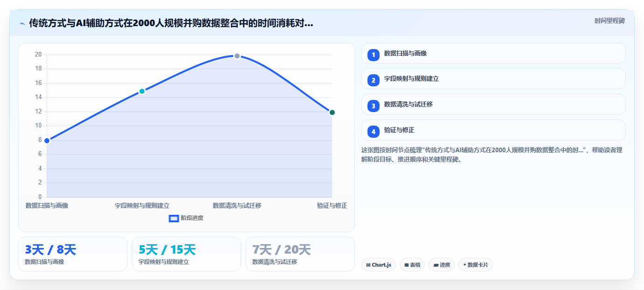Click the 表格 tag chip

pyautogui.click(x=412, y=265)
